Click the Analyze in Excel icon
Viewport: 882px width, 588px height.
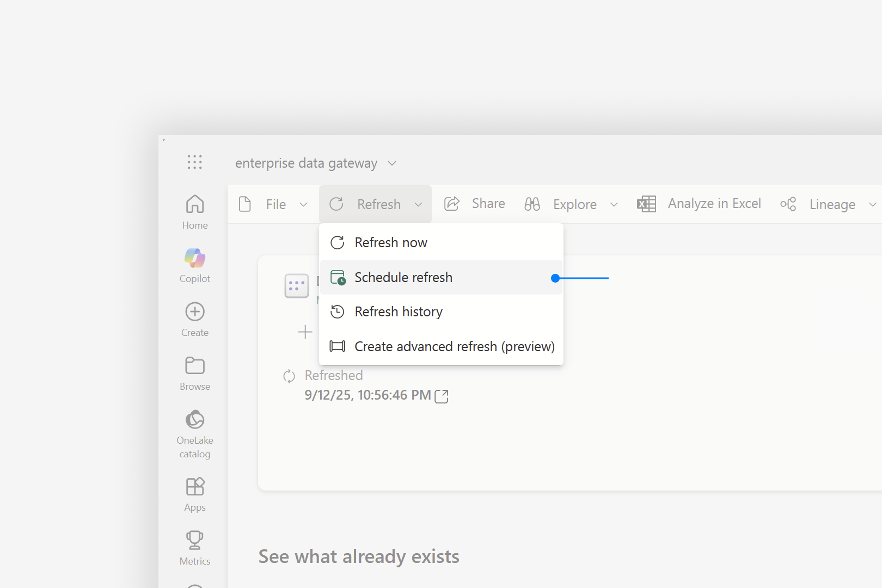click(646, 204)
